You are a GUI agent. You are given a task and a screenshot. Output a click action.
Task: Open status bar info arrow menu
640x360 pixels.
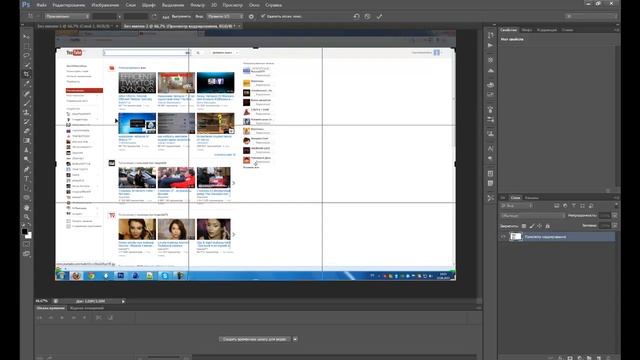(123, 301)
